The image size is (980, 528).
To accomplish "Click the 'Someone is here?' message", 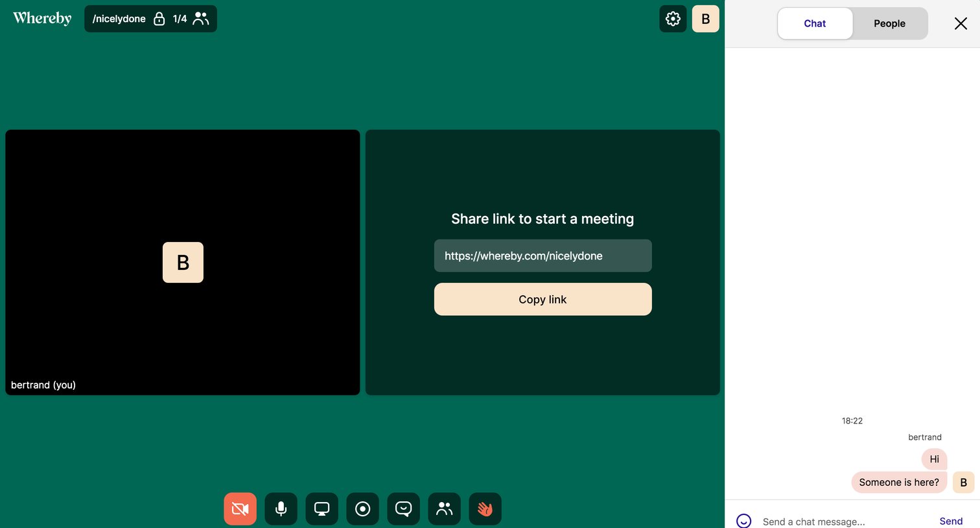I will [899, 482].
